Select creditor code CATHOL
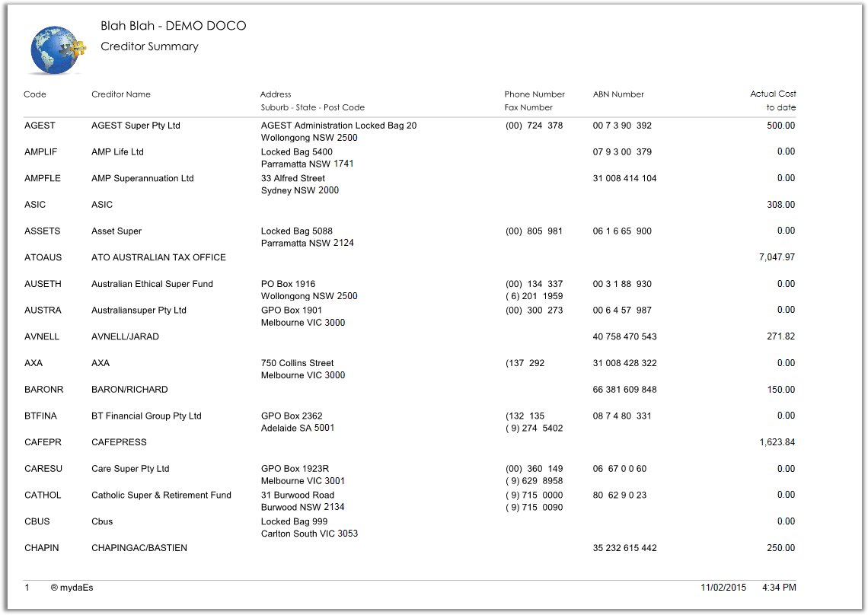This screenshot has width=868, height=615. [43, 495]
